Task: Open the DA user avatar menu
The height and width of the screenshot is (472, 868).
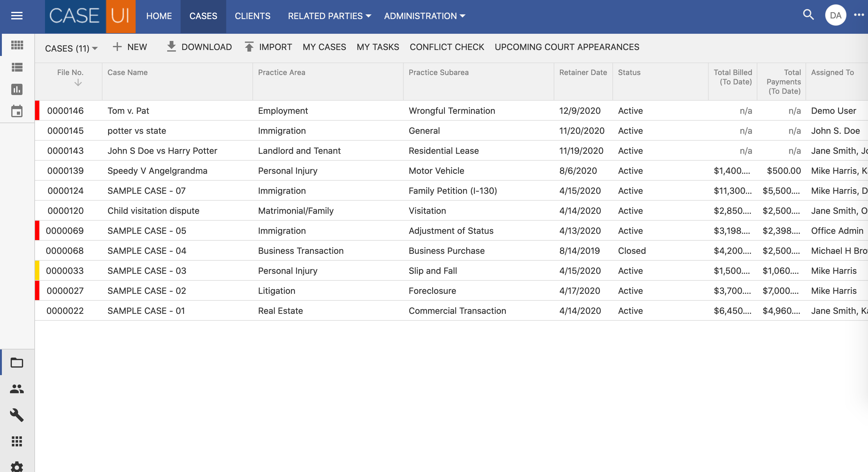Action: [835, 16]
